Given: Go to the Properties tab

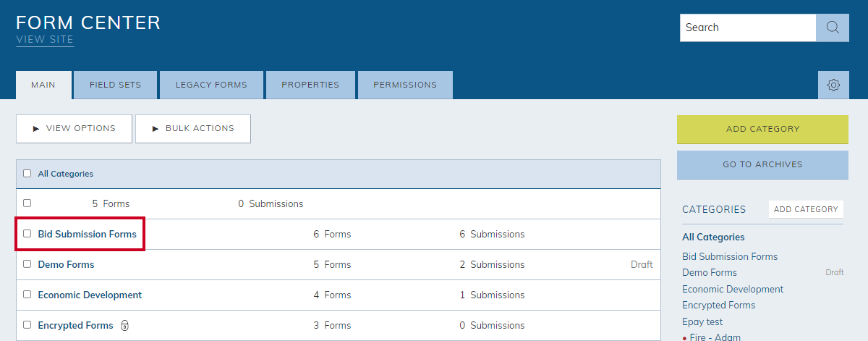Looking at the screenshot, I should [x=310, y=85].
